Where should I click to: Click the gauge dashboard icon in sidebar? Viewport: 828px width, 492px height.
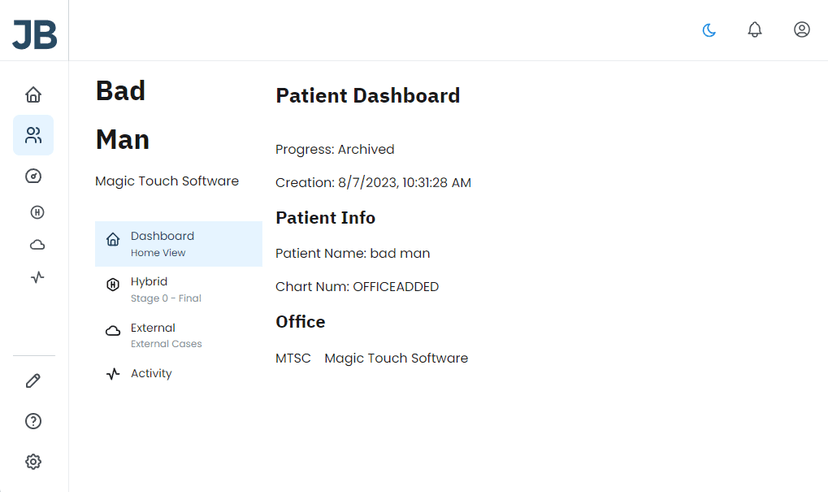click(33, 176)
